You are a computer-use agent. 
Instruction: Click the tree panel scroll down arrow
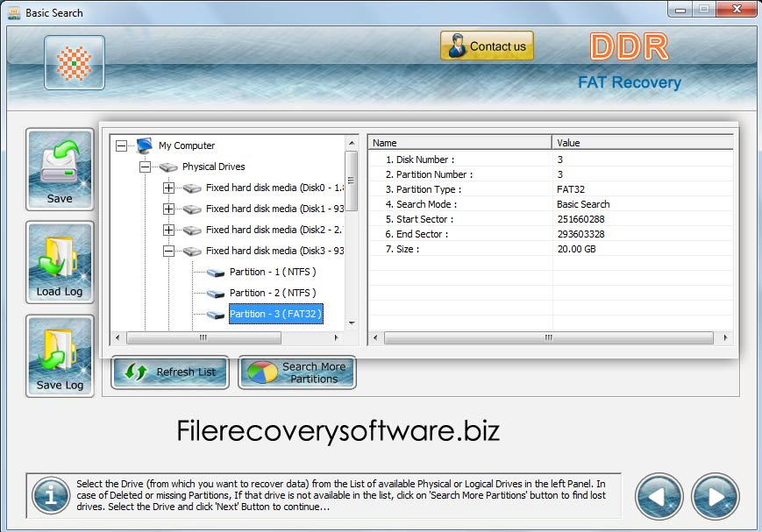click(x=352, y=323)
